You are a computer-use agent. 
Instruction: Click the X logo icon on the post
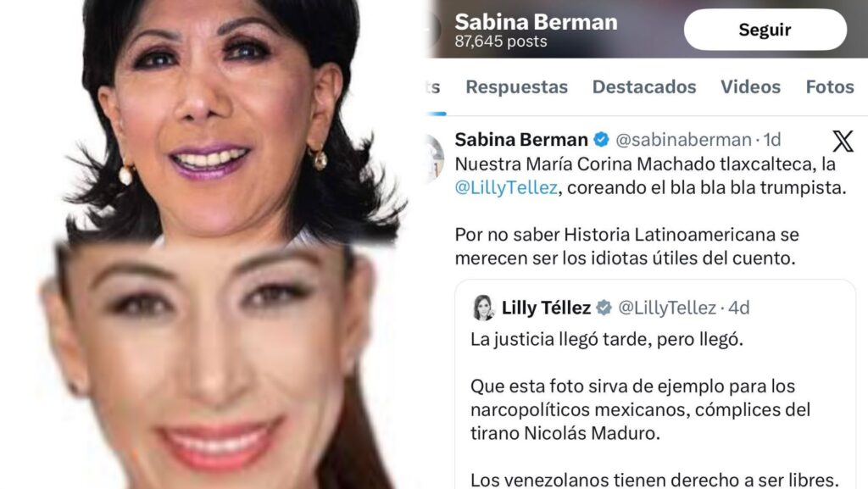(x=843, y=141)
